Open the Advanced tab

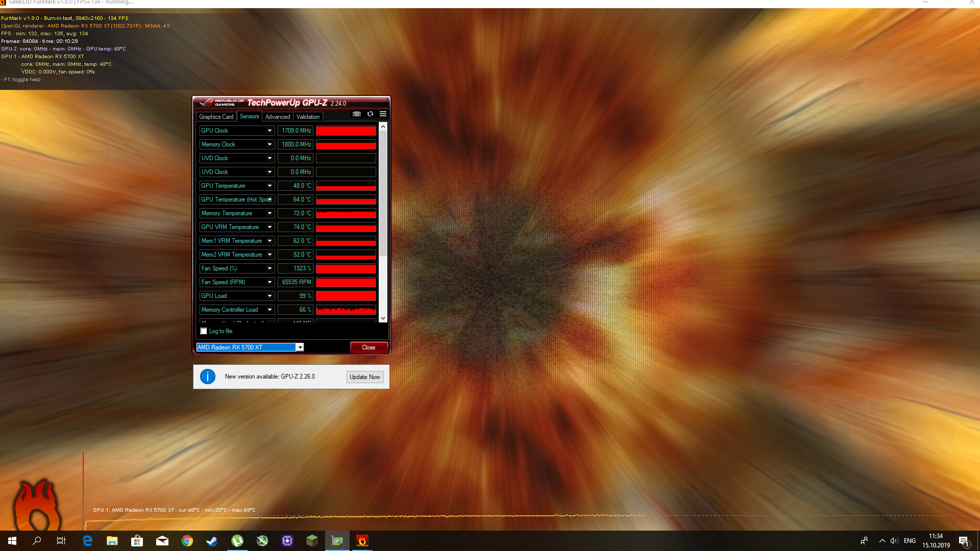click(x=277, y=117)
